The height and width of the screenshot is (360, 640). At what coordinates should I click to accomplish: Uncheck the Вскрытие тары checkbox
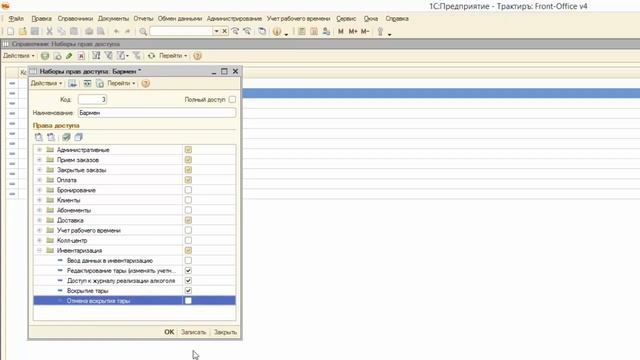[x=188, y=291]
